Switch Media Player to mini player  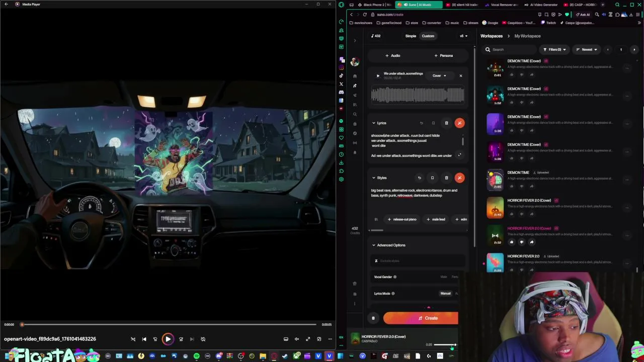pyautogui.click(x=319, y=339)
